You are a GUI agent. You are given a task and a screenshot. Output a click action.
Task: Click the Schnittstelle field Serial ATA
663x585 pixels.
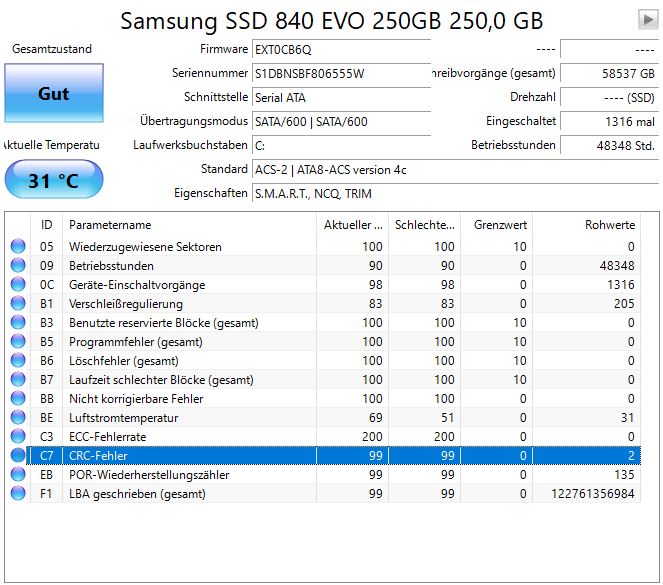pyautogui.click(x=341, y=98)
